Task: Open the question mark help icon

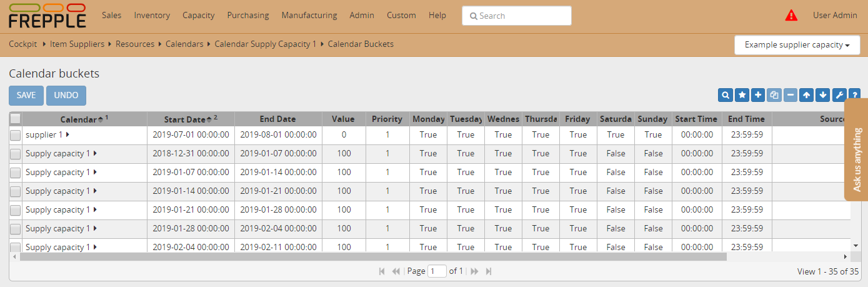Action: pos(854,95)
